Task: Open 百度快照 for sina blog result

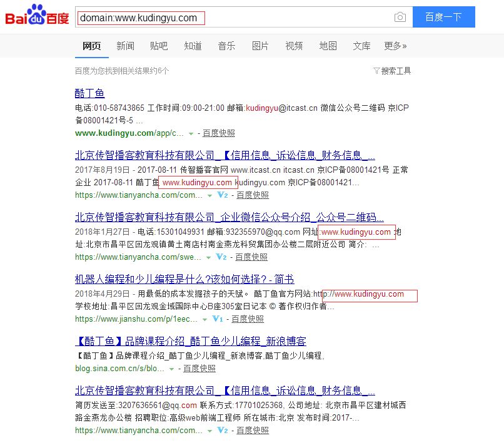Action: click(x=199, y=369)
